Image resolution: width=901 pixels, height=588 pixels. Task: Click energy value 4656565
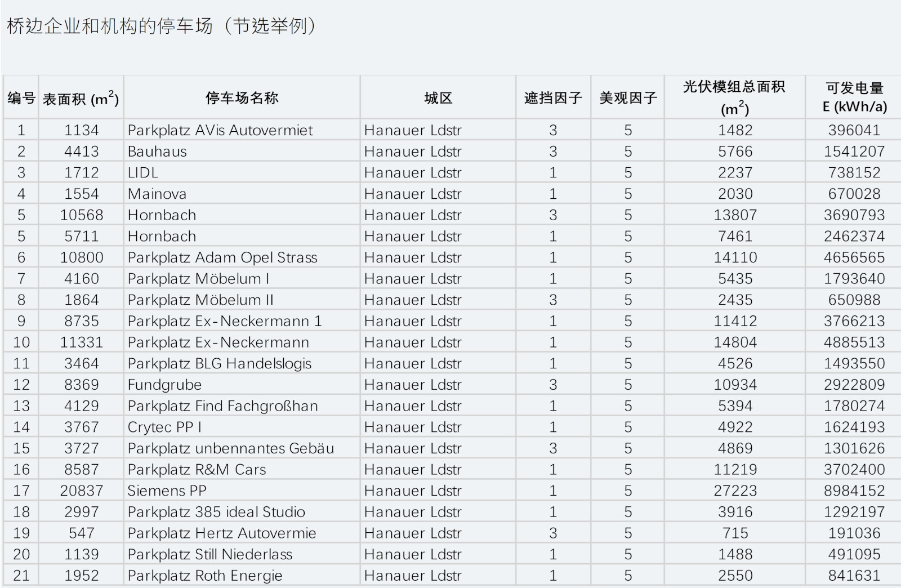[854, 257]
